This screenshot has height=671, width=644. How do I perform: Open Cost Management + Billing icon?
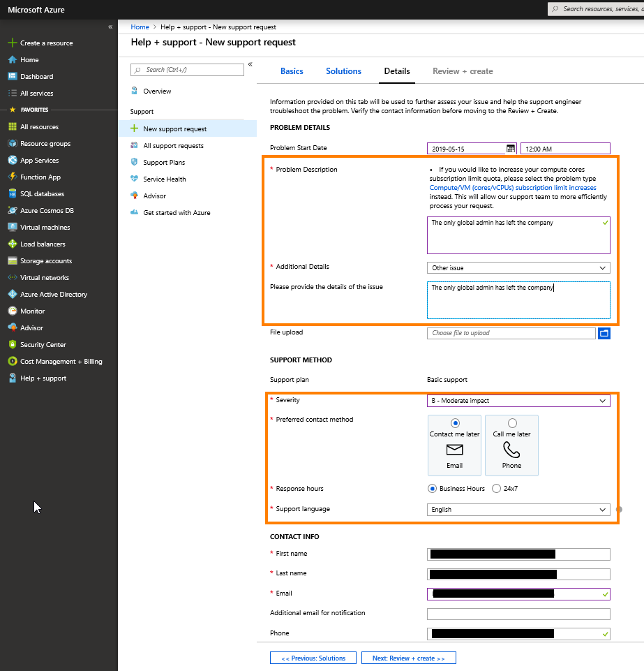click(13, 361)
